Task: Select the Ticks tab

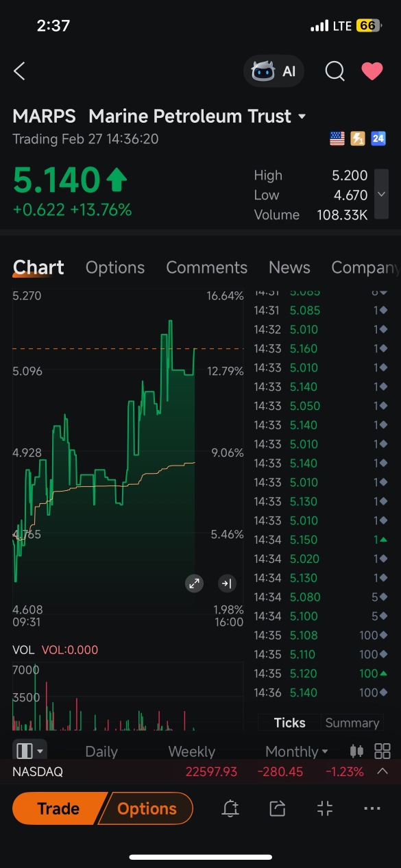Action: [x=289, y=723]
